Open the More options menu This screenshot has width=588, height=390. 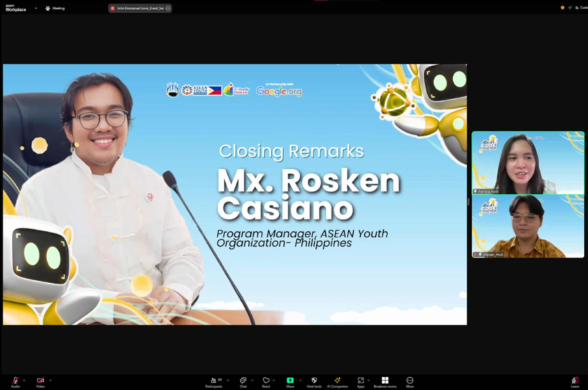(410, 381)
